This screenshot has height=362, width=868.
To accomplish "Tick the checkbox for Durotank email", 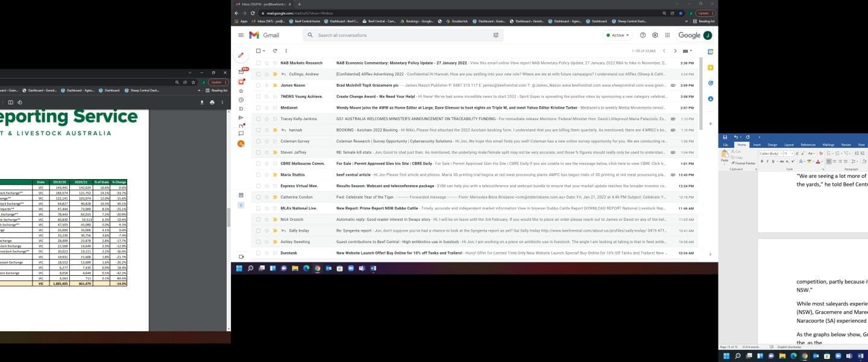I will [x=259, y=253].
